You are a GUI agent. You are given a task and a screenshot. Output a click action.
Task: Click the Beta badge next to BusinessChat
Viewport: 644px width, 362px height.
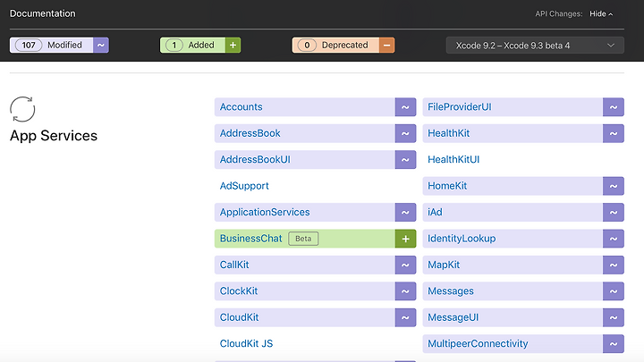pyautogui.click(x=303, y=239)
